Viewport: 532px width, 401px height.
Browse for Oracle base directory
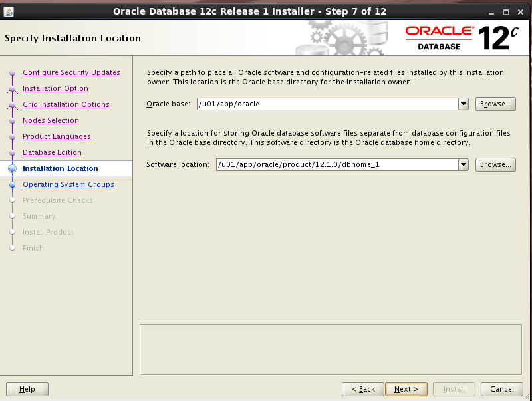coord(495,104)
